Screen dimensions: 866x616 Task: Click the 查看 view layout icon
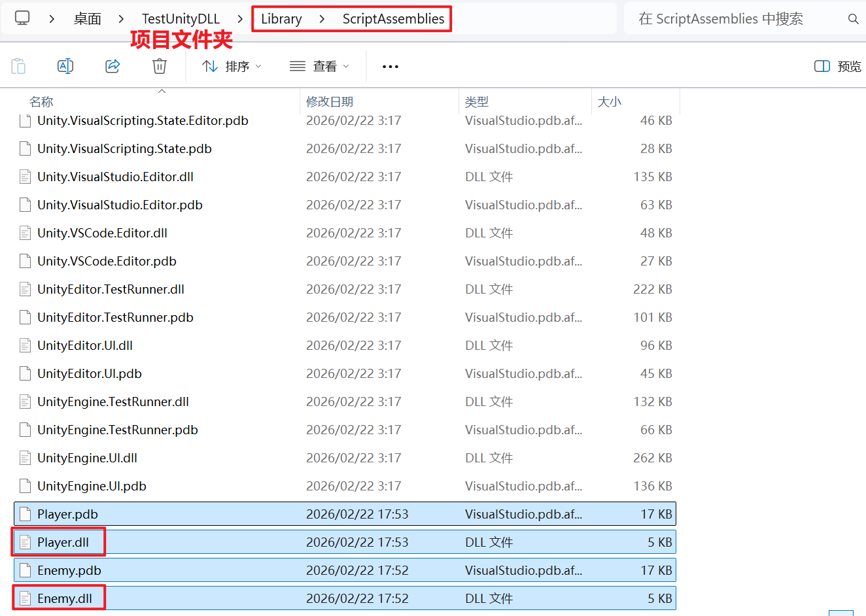[x=296, y=65]
